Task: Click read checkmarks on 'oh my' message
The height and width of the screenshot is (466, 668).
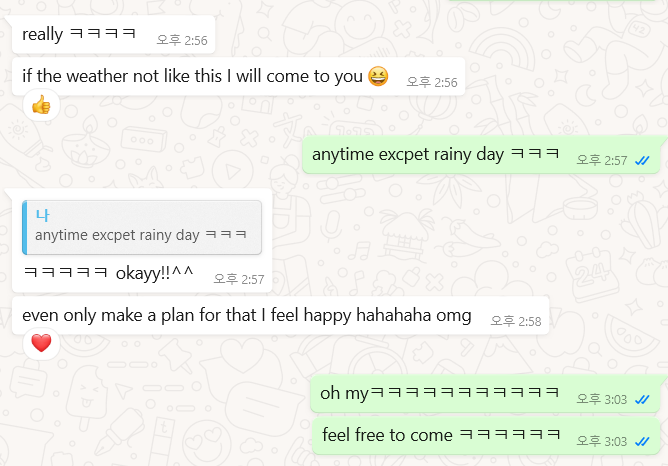Action: tap(642, 400)
